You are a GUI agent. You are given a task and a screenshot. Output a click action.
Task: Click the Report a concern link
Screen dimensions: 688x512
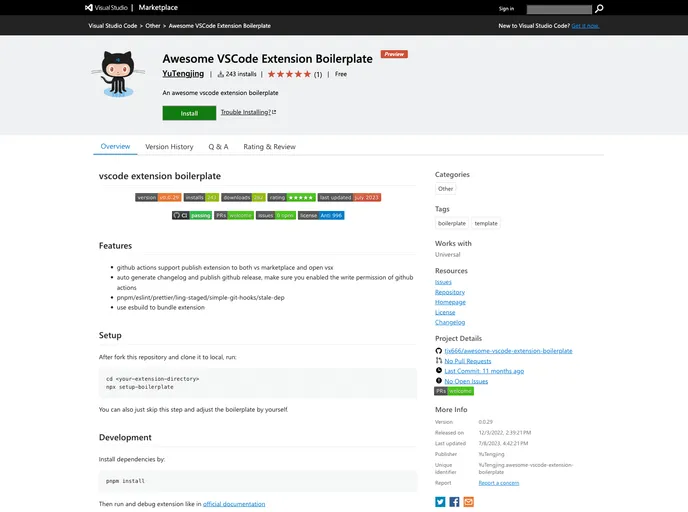(x=498, y=483)
